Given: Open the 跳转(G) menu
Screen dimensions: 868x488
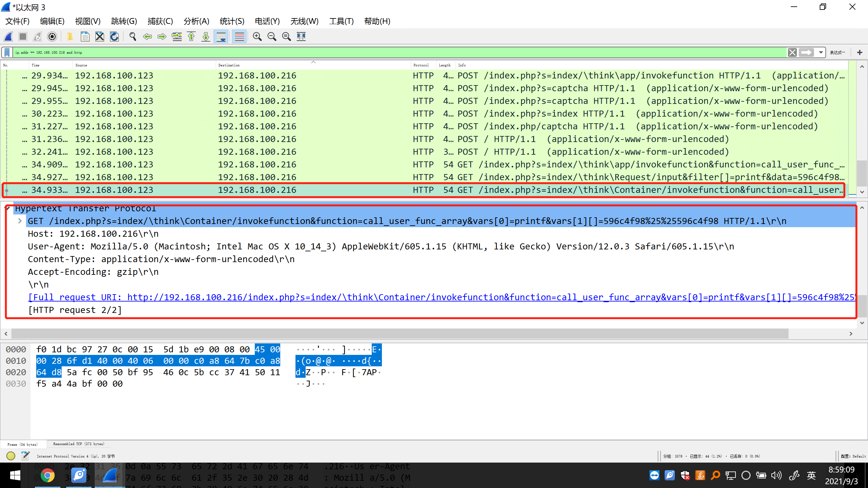Looking at the screenshot, I should point(124,21).
